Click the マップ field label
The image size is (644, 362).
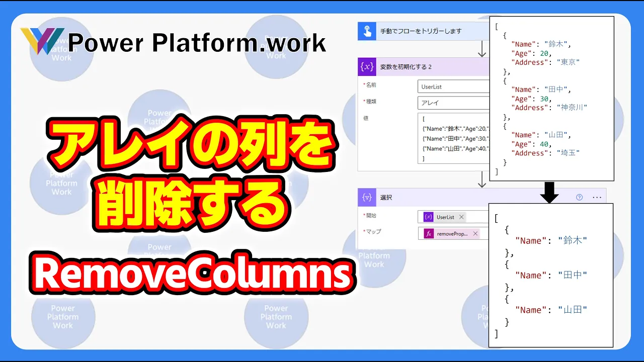coord(373,232)
